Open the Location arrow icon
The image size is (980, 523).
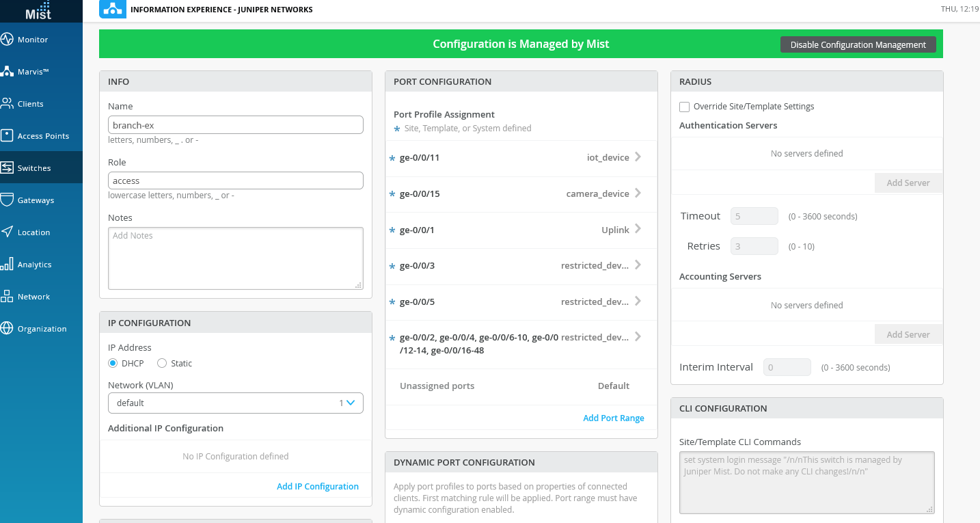[8, 232]
